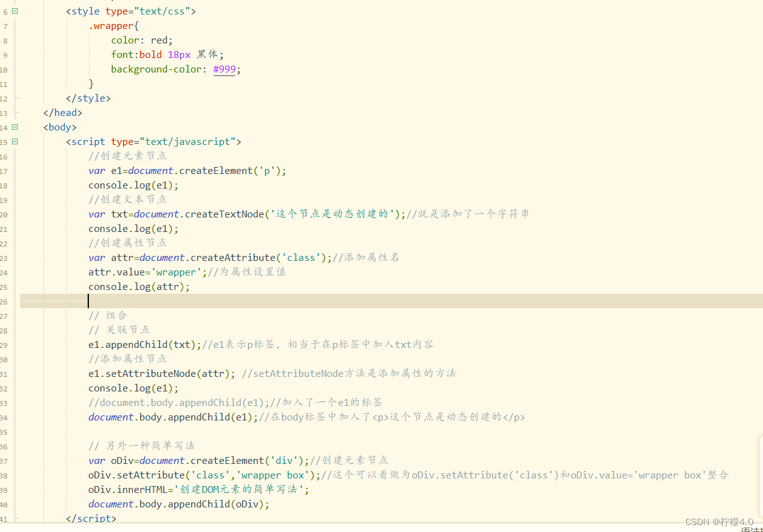
Task: Click the .wrapper{ selector text
Action: point(114,26)
